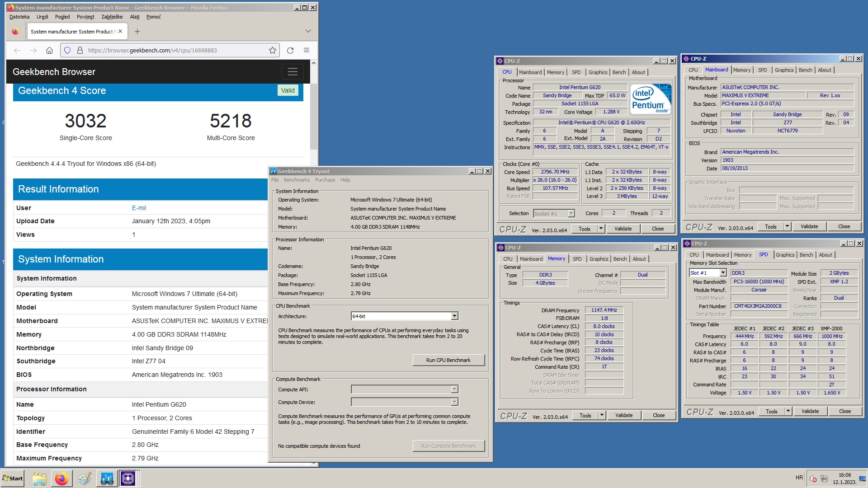The width and height of the screenshot is (868, 488).
Task: Click the Valid badge on Geekbench score
Action: (x=288, y=90)
